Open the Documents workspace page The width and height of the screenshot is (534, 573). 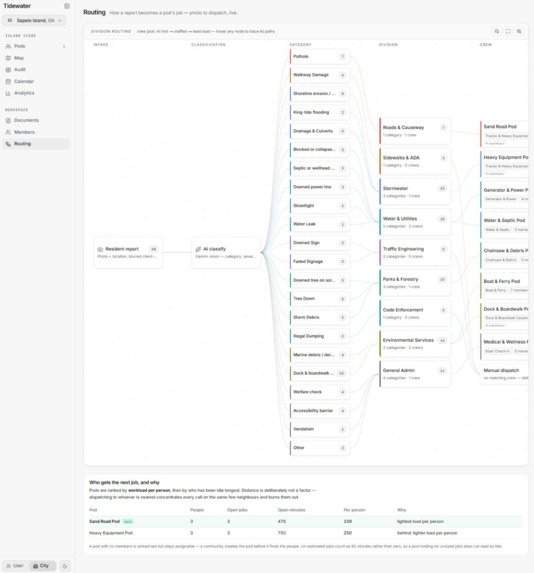tap(36, 120)
